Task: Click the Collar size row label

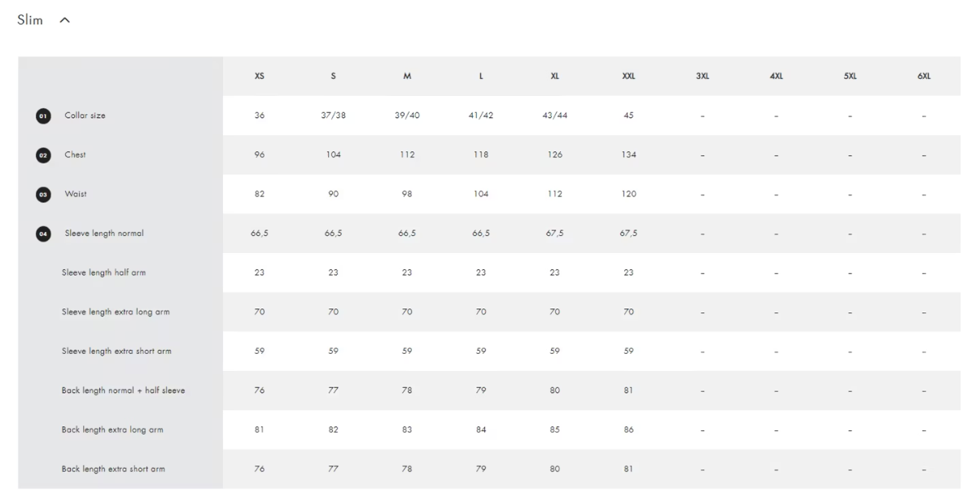Action: click(x=85, y=116)
